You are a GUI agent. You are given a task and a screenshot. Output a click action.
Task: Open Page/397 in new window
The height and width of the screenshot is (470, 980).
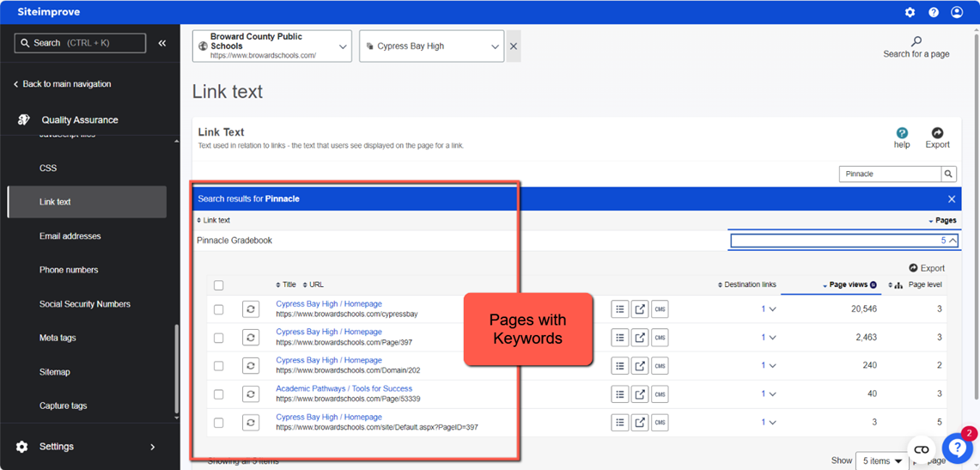(x=639, y=337)
